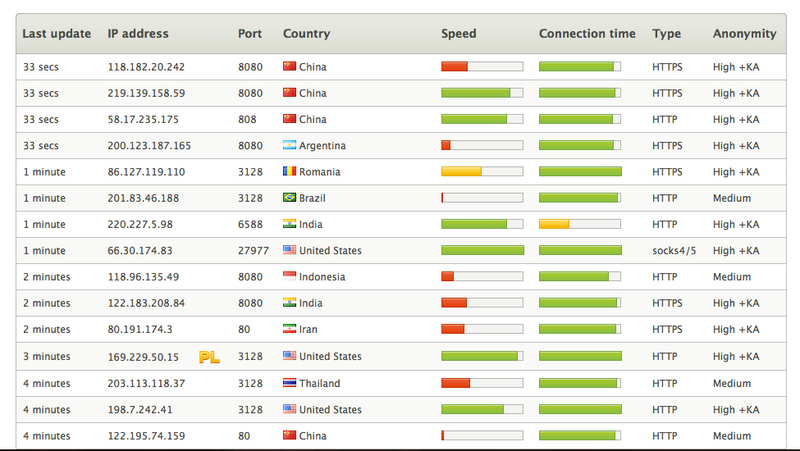Click the Iran country name
Viewport: 800px width, 451px height.
(308, 330)
